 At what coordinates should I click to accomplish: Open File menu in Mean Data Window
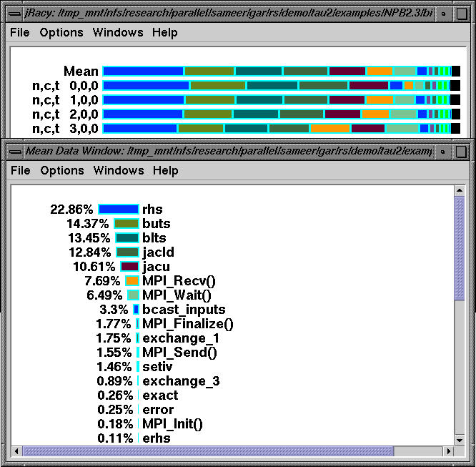click(21, 170)
